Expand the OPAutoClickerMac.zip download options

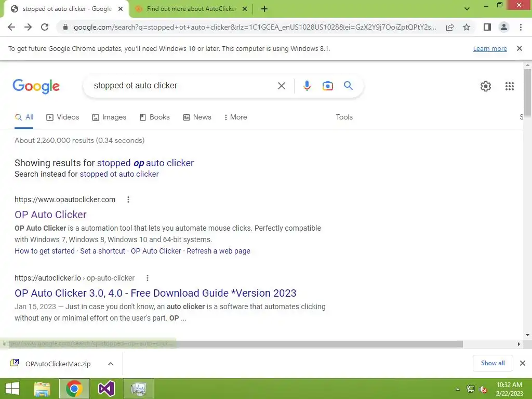coord(110,364)
